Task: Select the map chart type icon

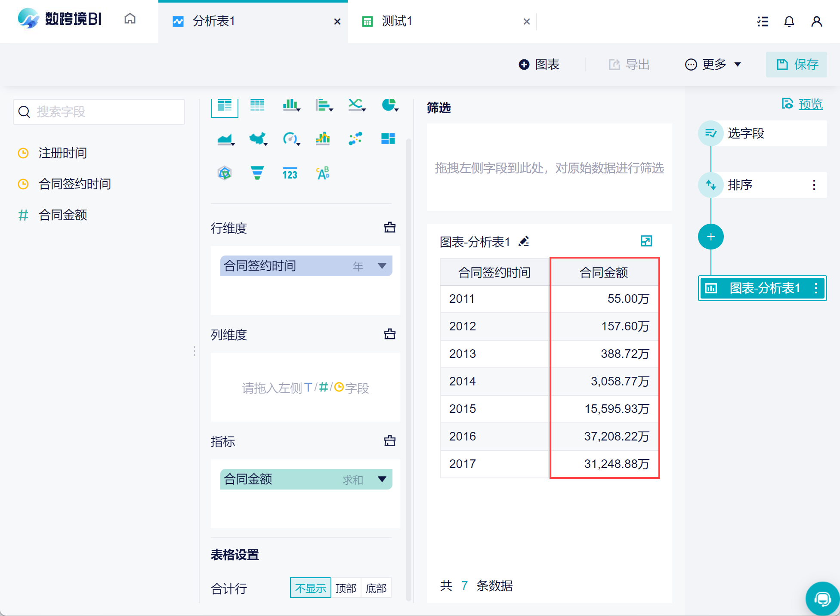Action: (257, 139)
